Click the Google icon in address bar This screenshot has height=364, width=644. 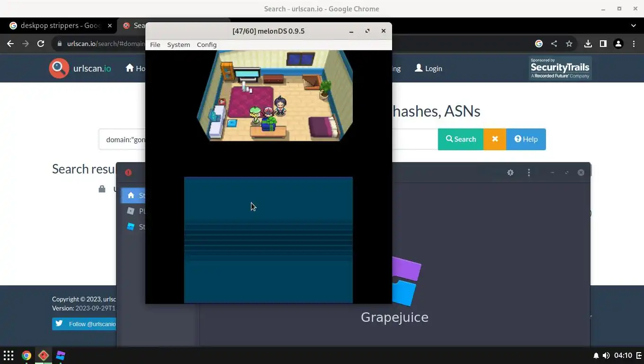point(539,44)
